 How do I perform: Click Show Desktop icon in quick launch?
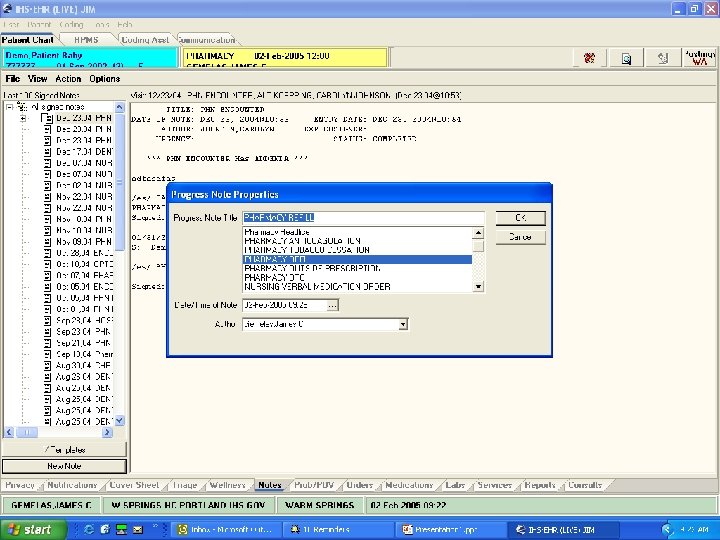tap(121, 529)
